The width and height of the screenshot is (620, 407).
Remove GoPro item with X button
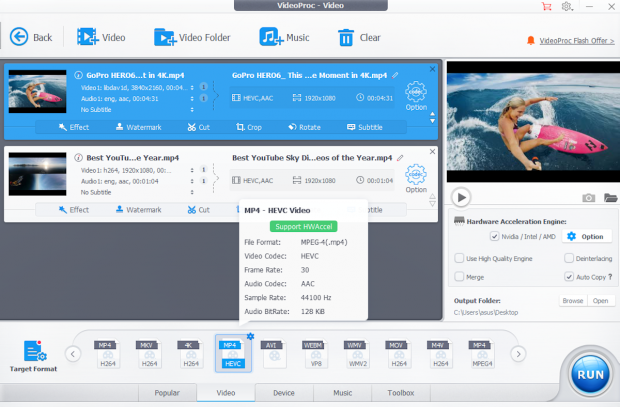click(x=432, y=69)
